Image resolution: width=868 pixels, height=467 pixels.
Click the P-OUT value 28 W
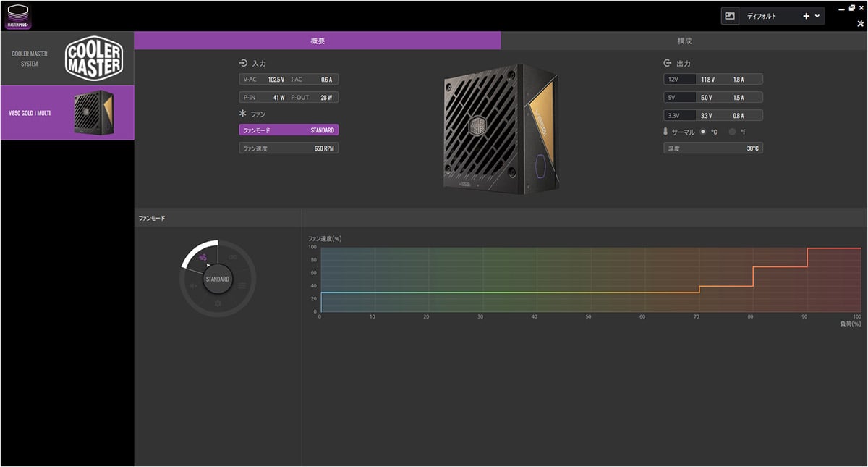tap(326, 98)
